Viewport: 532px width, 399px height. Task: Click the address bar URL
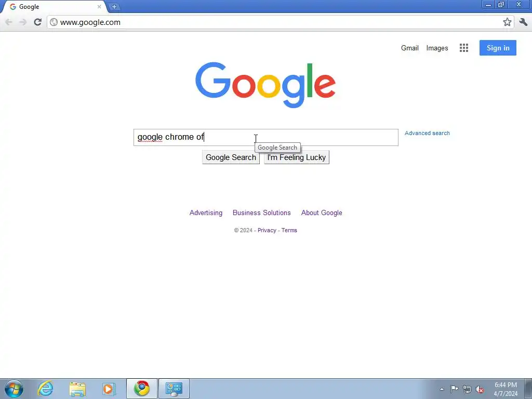90,22
